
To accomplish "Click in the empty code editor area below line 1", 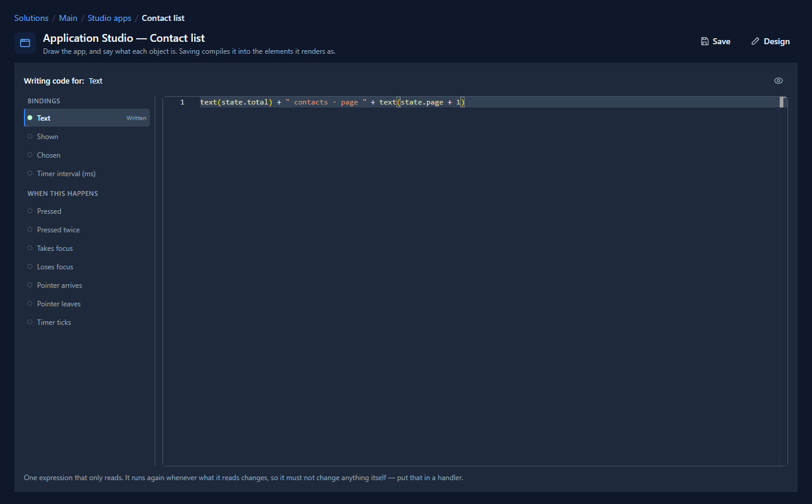I will (x=488, y=287).
